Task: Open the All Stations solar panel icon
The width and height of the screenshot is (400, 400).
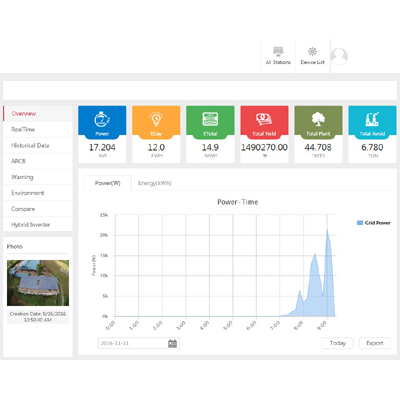Action: (x=278, y=51)
